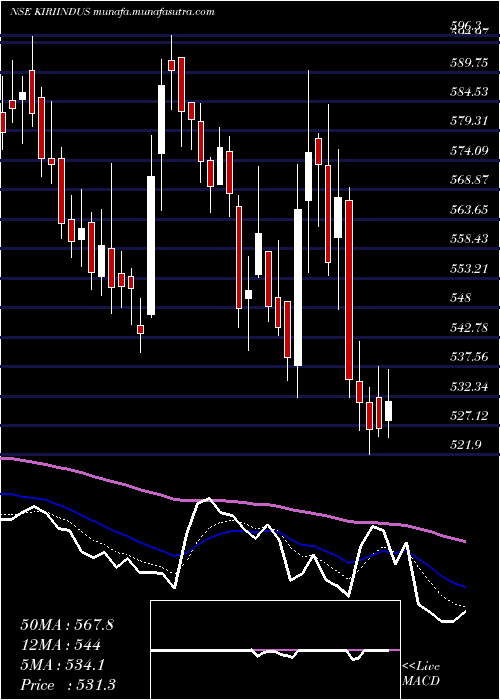Click the 548 price axis label
Image resolution: width=500 pixels, height=700 pixels.
click(x=461, y=298)
